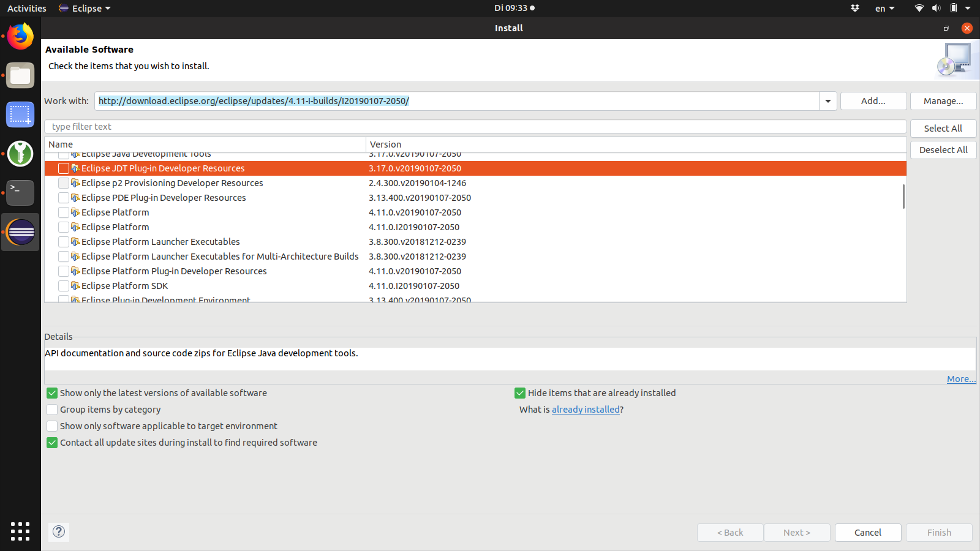Click the Work with URL field
980x551 pixels.
click(457, 101)
